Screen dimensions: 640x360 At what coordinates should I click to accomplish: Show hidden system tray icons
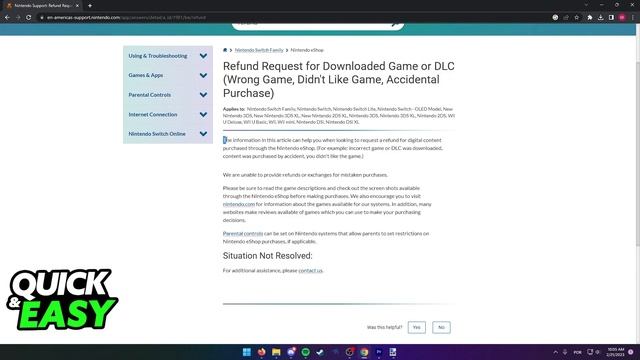click(x=556, y=352)
